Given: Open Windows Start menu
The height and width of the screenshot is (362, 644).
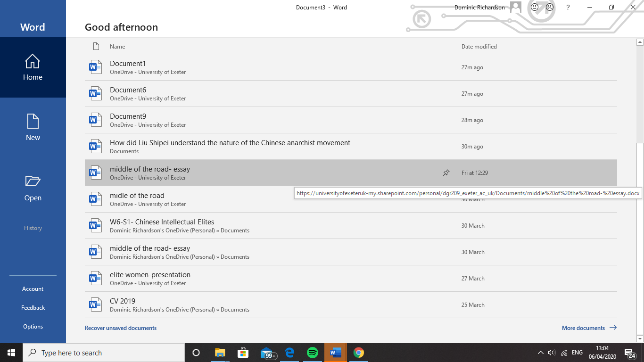Looking at the screenshot, I should [11, 353].
